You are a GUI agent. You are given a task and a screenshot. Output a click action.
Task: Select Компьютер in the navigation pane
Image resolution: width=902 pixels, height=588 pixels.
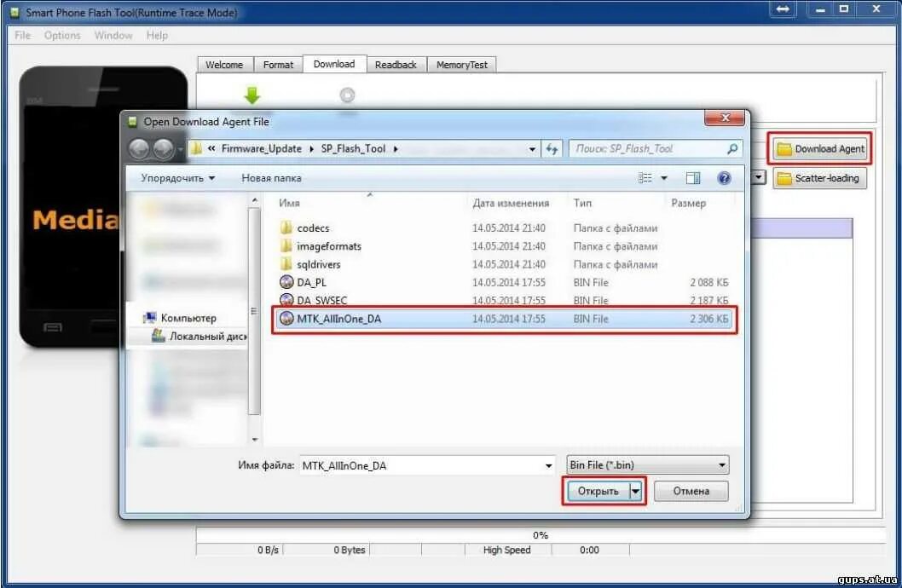click(x=188, y=318)
